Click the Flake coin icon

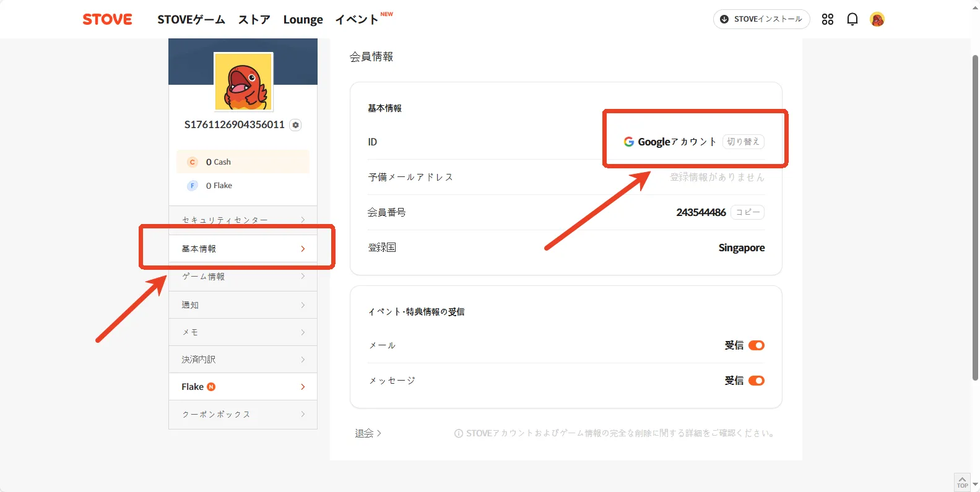pos(193,186)
